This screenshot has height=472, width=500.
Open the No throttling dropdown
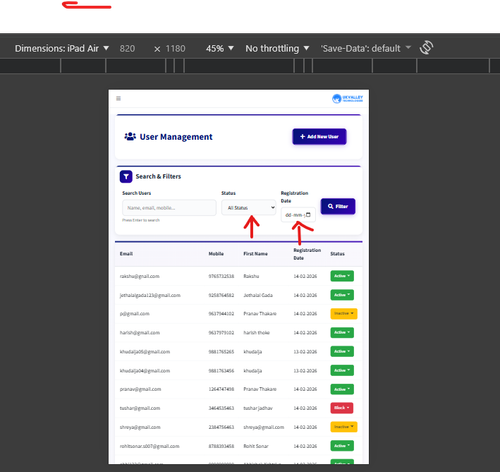[x=277, y=48]
